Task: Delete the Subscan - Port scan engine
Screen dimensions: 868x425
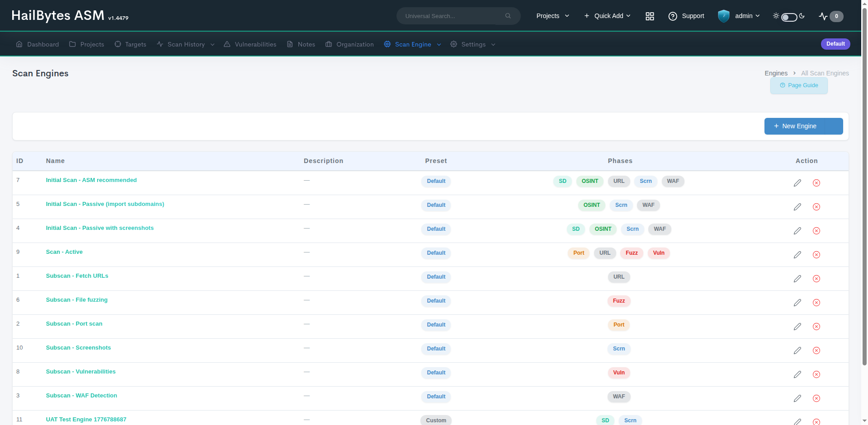Action: 816,327
